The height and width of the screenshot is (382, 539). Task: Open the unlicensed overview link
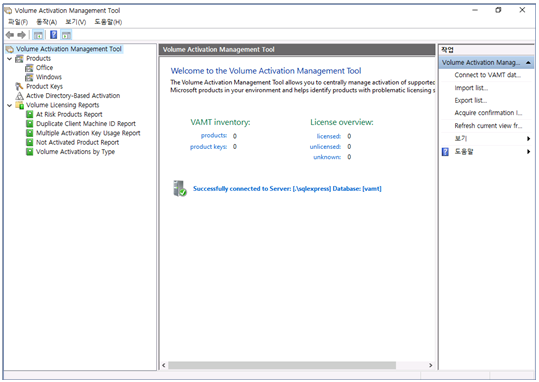[325, 147]
